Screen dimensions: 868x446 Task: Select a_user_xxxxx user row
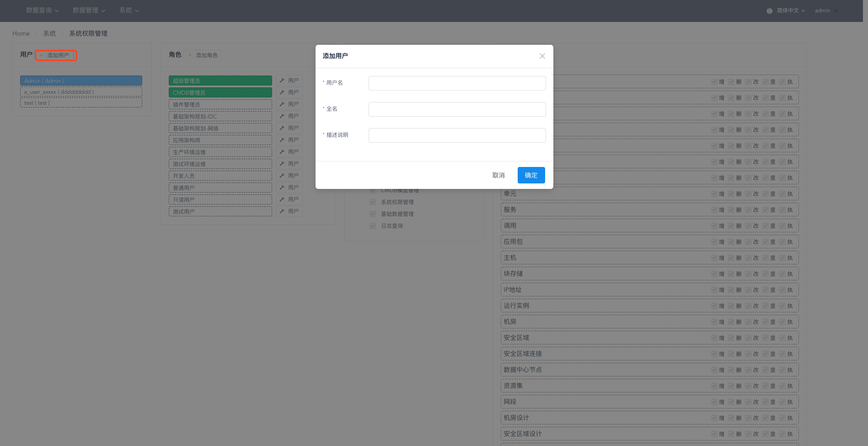click(81, 92)
